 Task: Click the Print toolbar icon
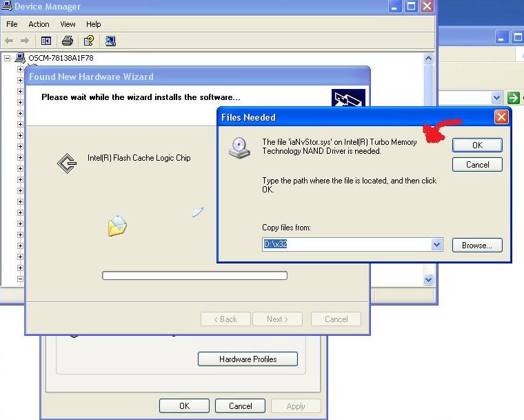[68, 41]
